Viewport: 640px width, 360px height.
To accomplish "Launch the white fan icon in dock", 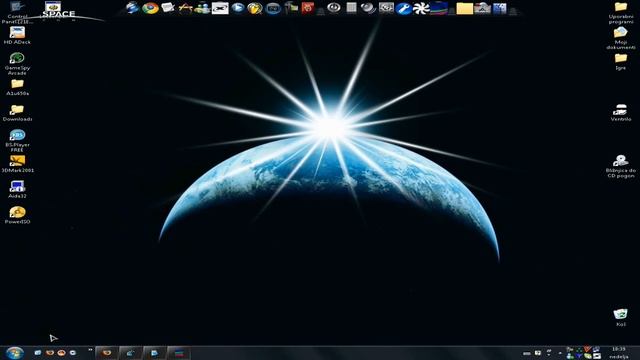I will (x=421, y=9).
